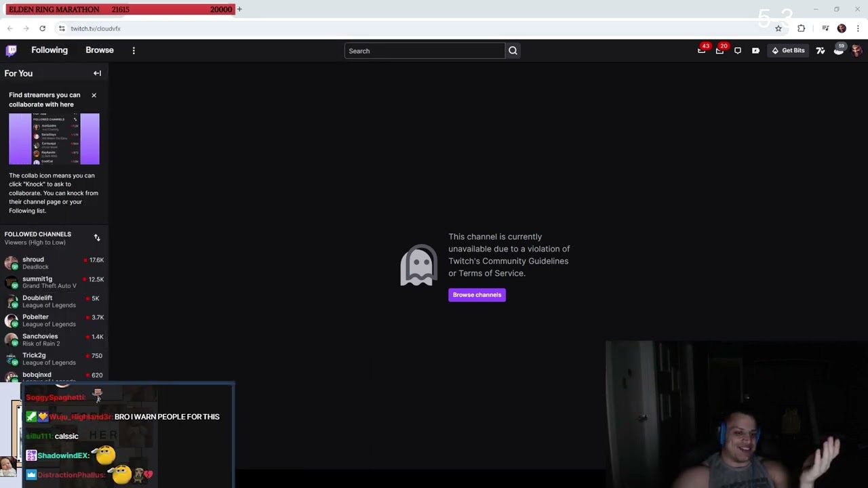868x488 pixels.
Task: Click Trick2g's avatar in followed channels
Action: (11, 359)
